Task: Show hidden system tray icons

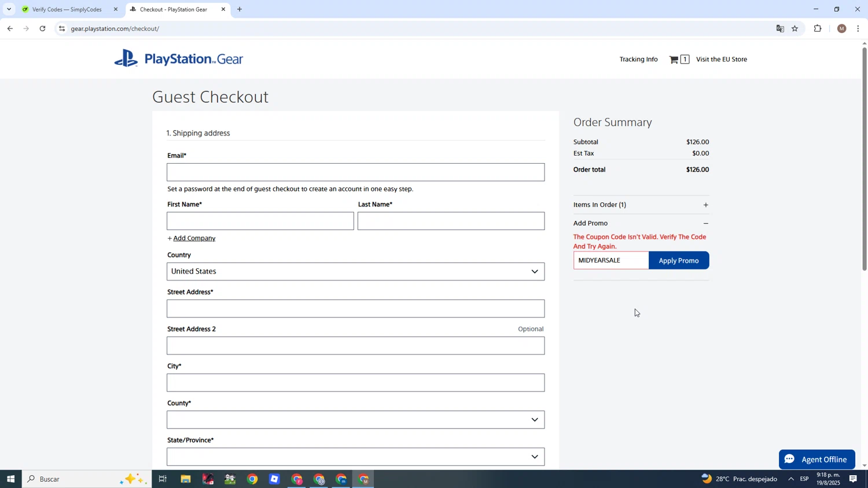Action: [790, 479]
